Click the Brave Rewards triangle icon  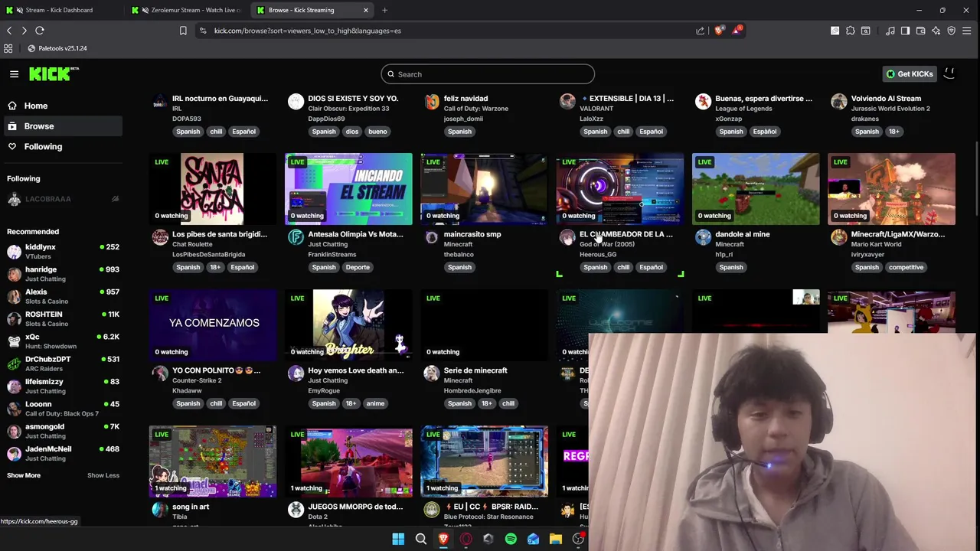tap(737, 31)
